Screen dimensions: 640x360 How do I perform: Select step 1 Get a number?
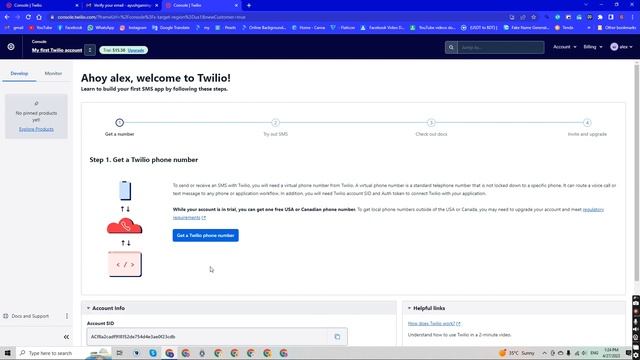[119, 127]
